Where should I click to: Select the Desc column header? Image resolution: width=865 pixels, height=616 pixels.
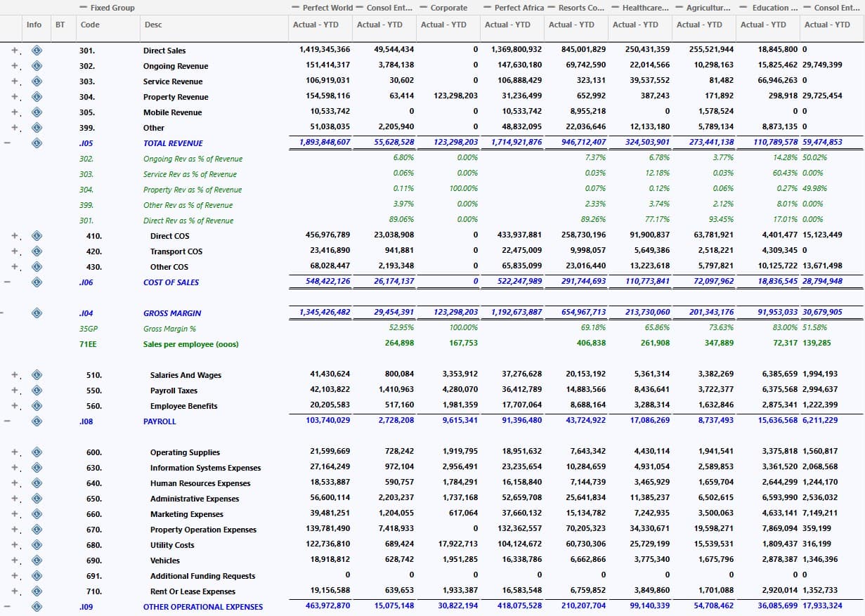[x=153, y=25]
